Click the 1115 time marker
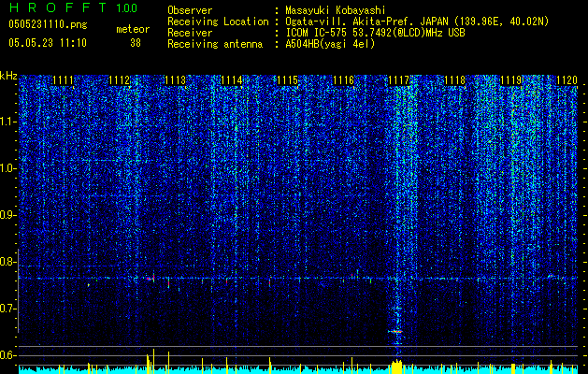This screenshot has width=588, height=374. (287, 80)
